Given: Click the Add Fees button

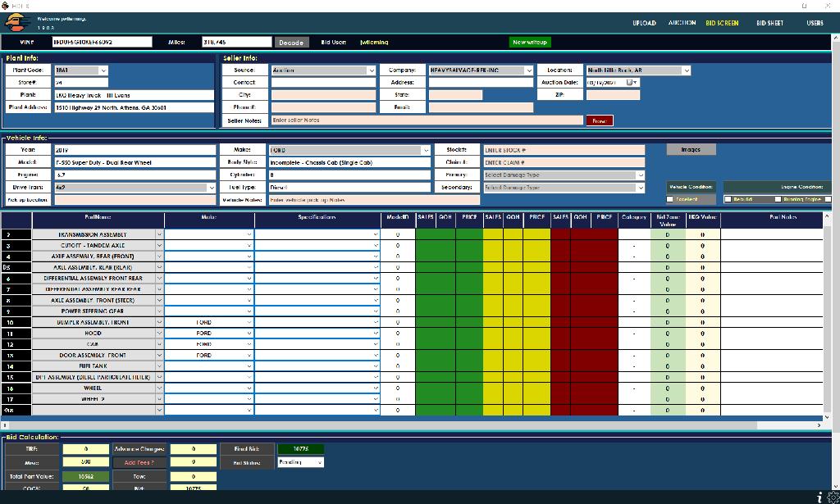Looking at the screenshot, I should [139, 462].
